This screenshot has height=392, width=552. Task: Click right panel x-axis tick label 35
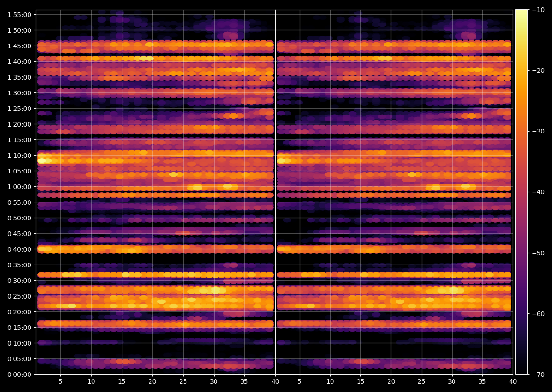tap(482, 382)
